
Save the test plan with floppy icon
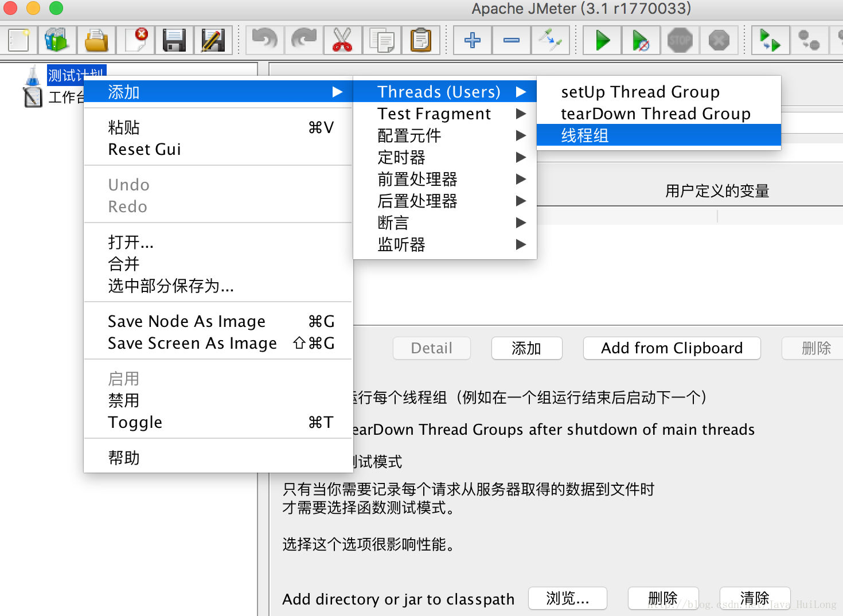174,40
